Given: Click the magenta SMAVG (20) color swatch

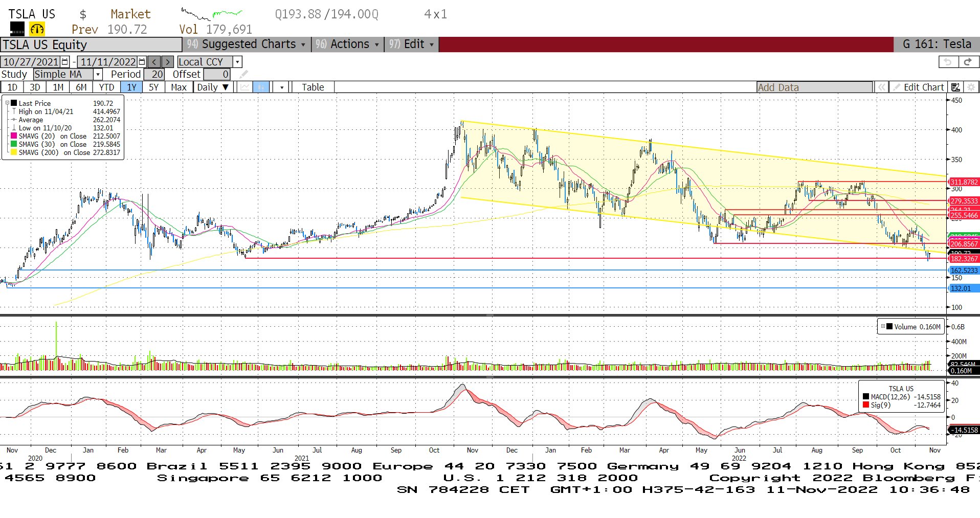Looking at the screenshot, I should point(14,136).
